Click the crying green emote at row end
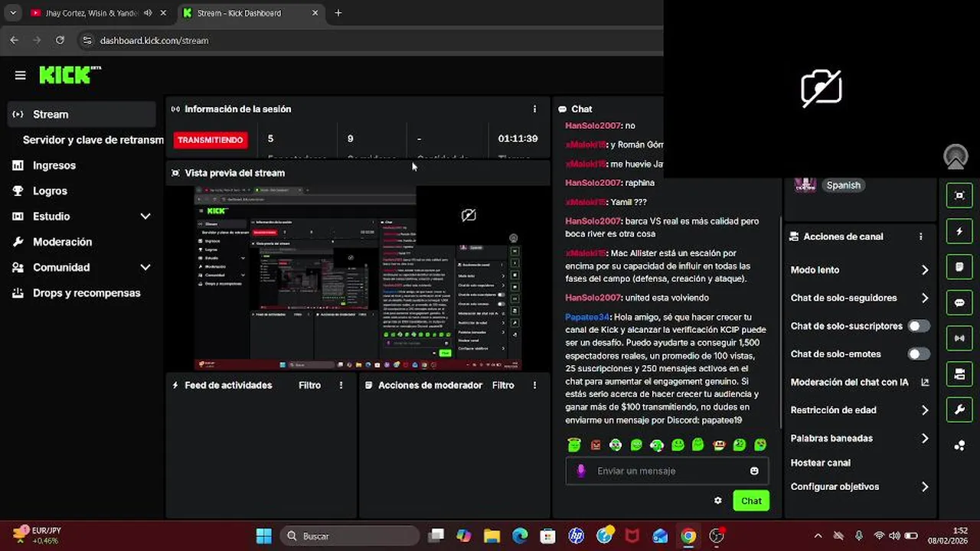This screenshot has height=551, width=980. [x=759, y=445]
